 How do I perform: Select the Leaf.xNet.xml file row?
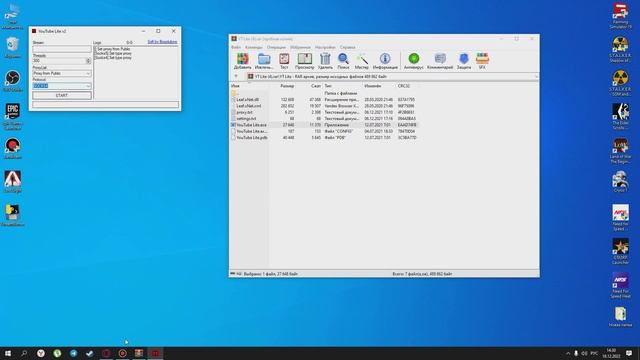point(324,106)
